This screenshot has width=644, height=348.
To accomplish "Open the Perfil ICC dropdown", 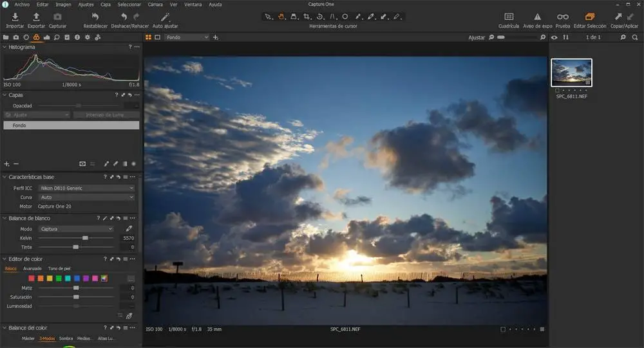I will point(86,188).
